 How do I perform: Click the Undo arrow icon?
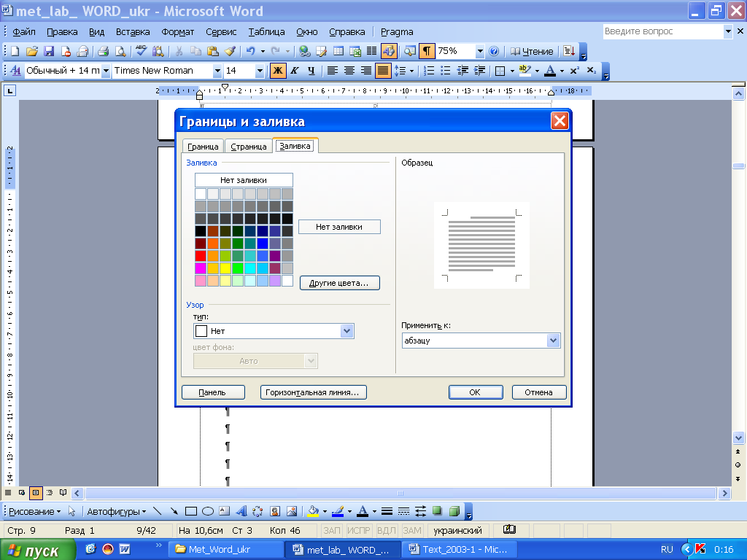coord(251,51)
